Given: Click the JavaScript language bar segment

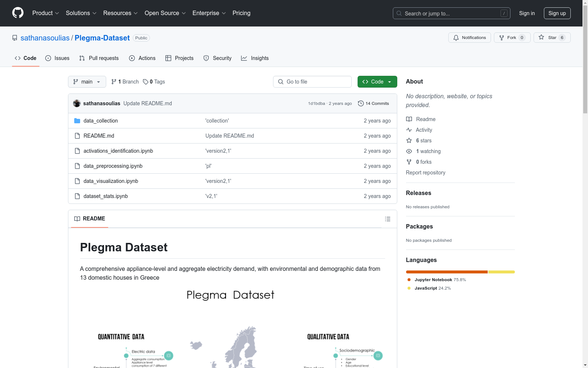Looking at the screenshot, I should click(501, 272).
